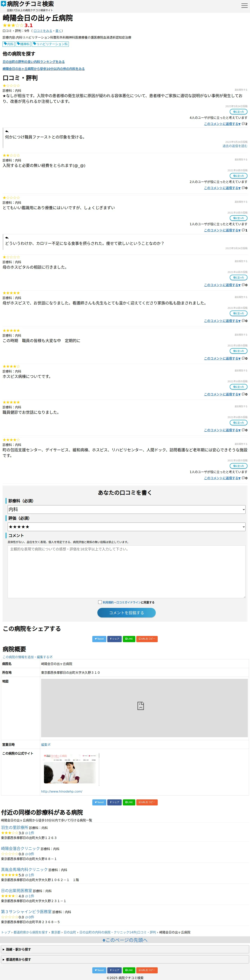Report the 母のホスピタルの相談 review via 違反報告する
The image size is (250, 980).
241,261
